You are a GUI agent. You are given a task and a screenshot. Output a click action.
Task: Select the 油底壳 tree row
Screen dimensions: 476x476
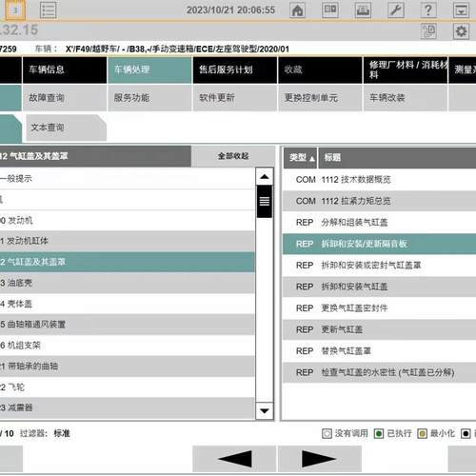128,283
